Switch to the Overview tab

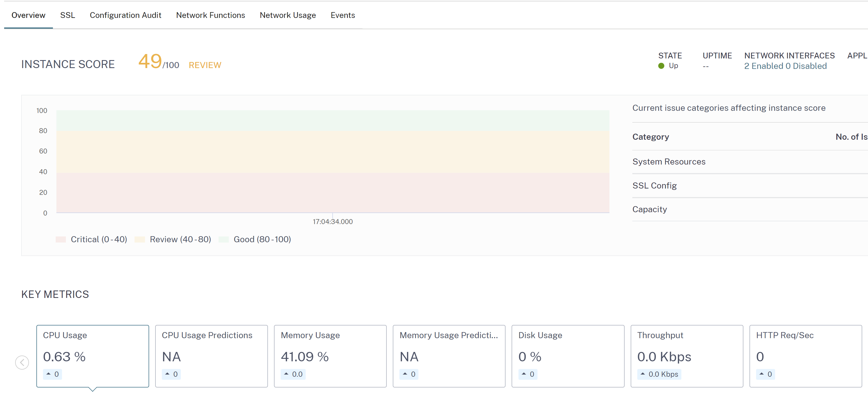click(x=28, y=15)
